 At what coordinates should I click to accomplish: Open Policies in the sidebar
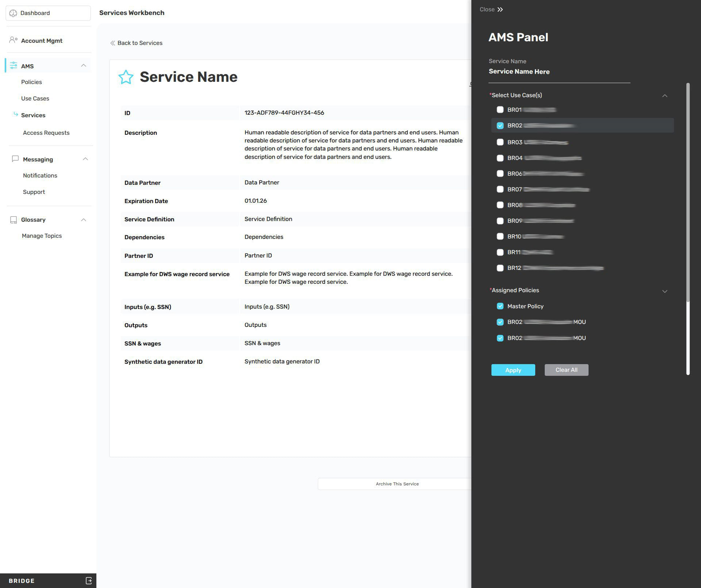[31, 82]
